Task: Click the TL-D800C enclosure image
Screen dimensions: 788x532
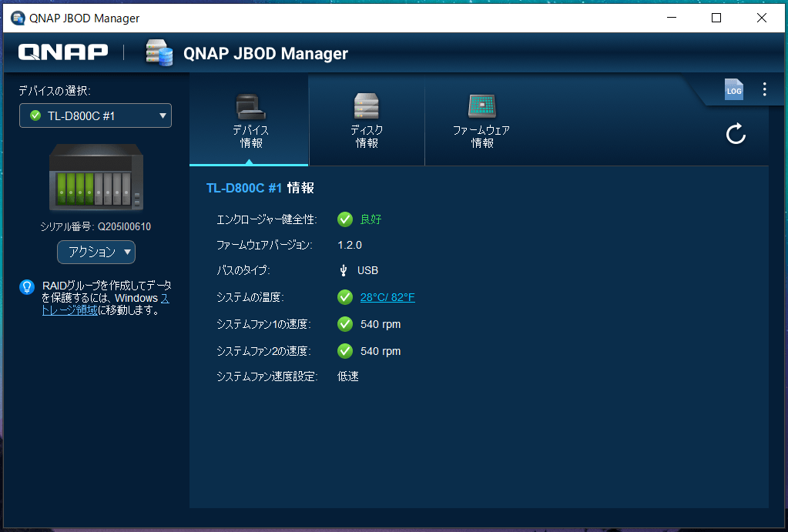Action: [96, 177]
